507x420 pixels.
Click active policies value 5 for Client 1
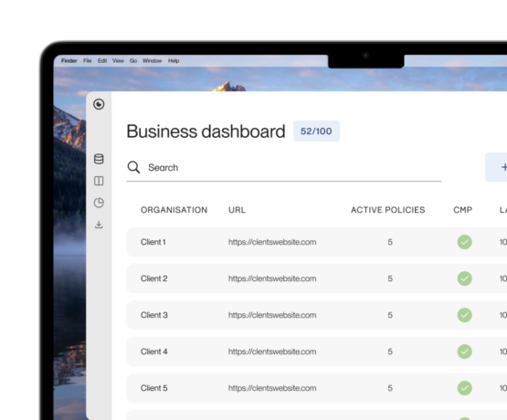(x=390, y=242)
